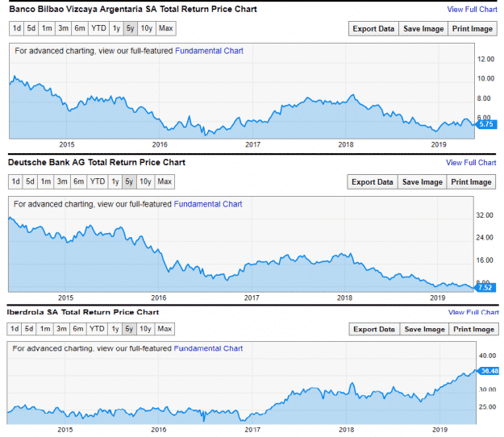Select 6m range on Banco Bilbao chart

pyautogui.click(x=79, y=28)
